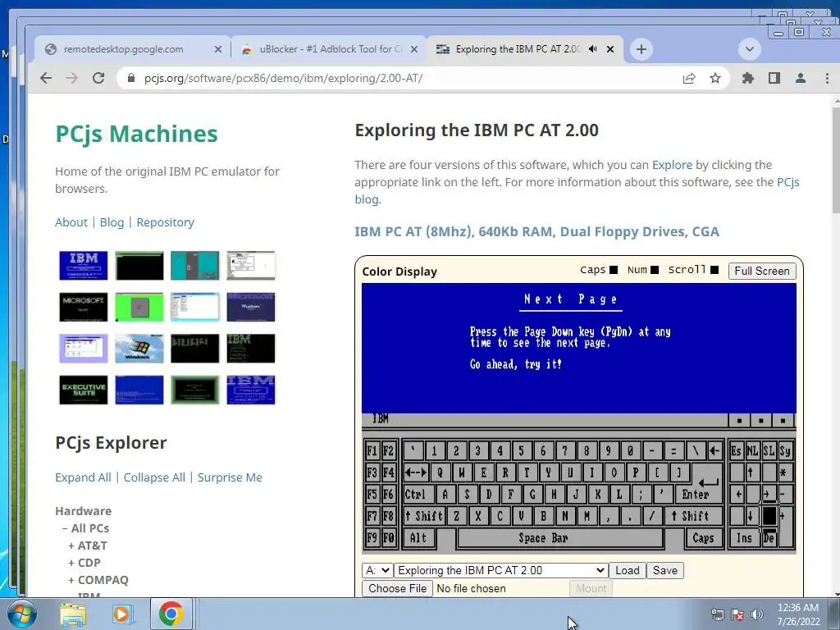Follow the Explore link in the description

click(x=672, y=165)
